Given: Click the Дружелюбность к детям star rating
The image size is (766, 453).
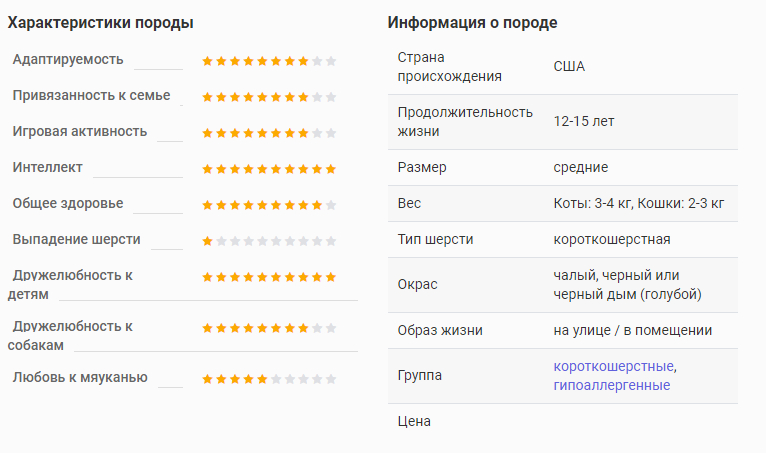Looking at the screenshot, I should pos(269,277).
